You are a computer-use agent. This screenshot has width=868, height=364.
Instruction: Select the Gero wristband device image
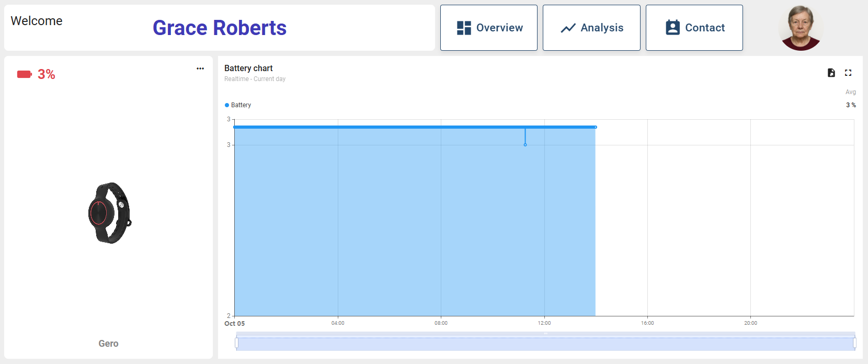[109, 213]
